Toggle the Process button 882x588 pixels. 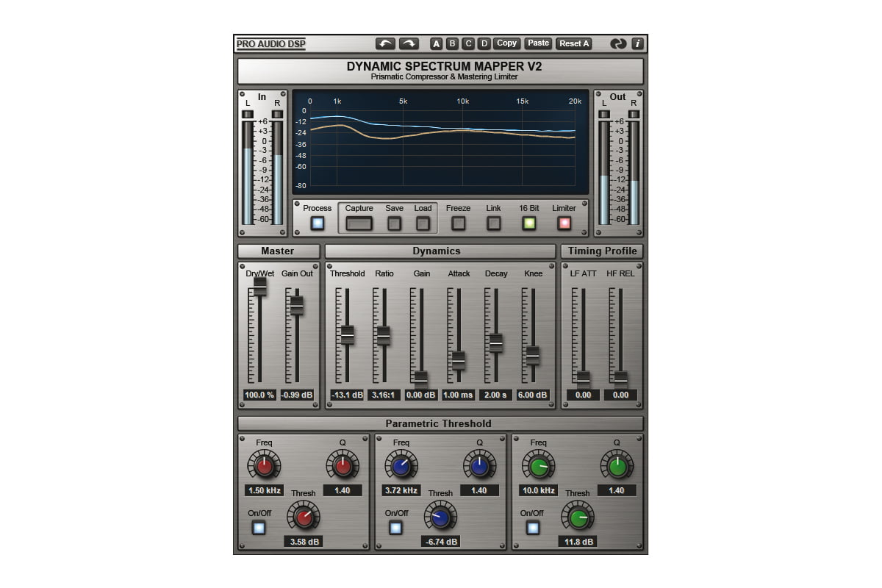point(318,223)
